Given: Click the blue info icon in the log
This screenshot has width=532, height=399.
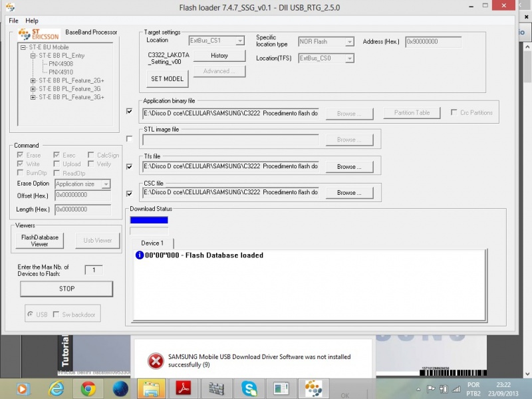Looking at the screenshot, I should pos(140,255).
